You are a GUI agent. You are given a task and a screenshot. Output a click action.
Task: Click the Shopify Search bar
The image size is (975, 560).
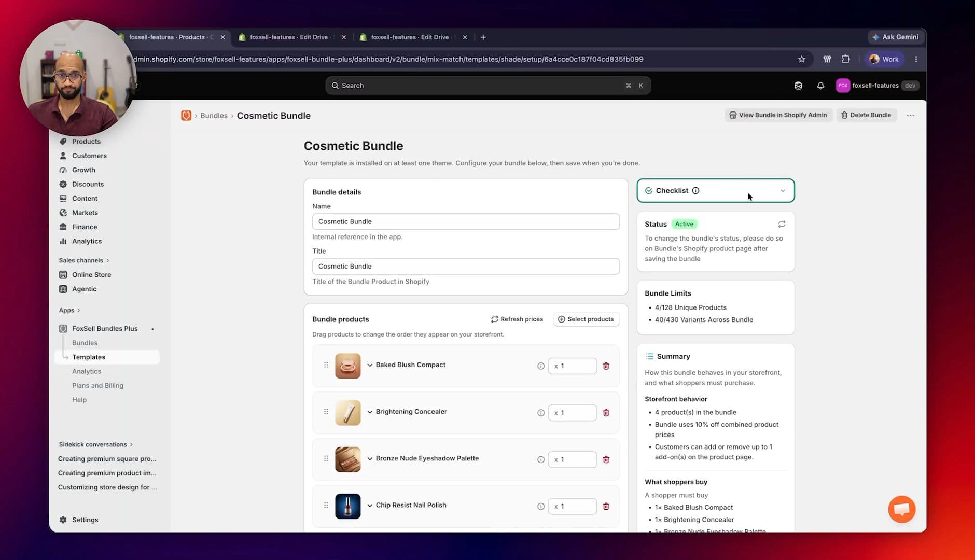click(487, 86)
